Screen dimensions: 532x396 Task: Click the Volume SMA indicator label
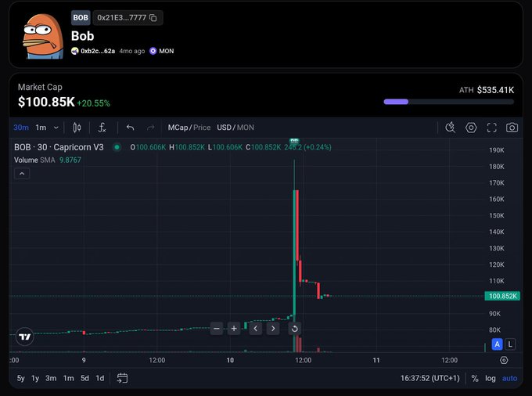pos(34,160)
